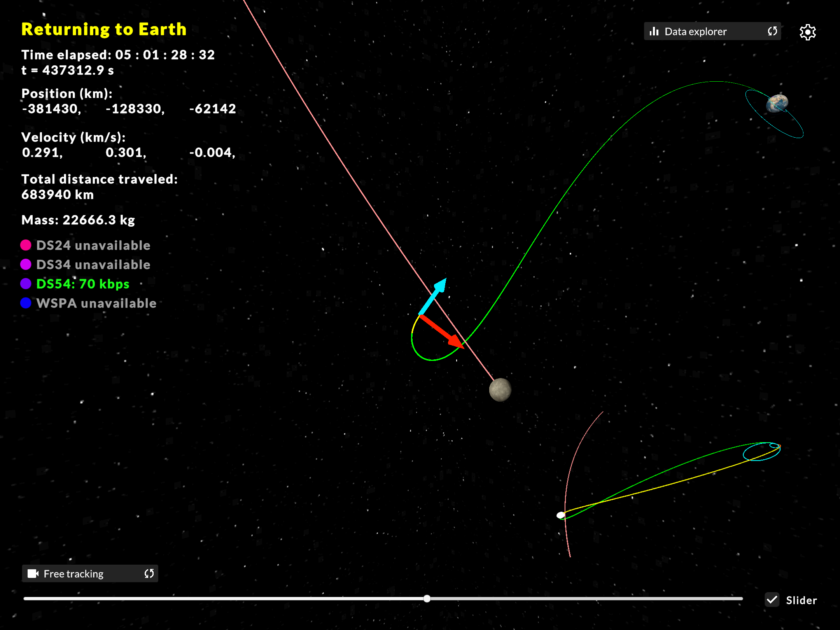Open the settings gear icon
The height and width of the screenshot is (630, 840).
click(808, 32)
